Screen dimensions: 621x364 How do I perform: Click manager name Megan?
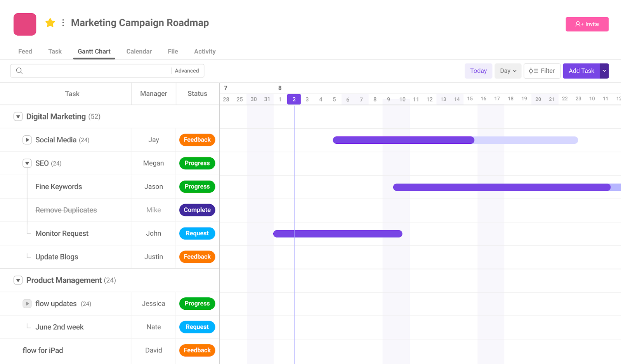pos(154,163)
